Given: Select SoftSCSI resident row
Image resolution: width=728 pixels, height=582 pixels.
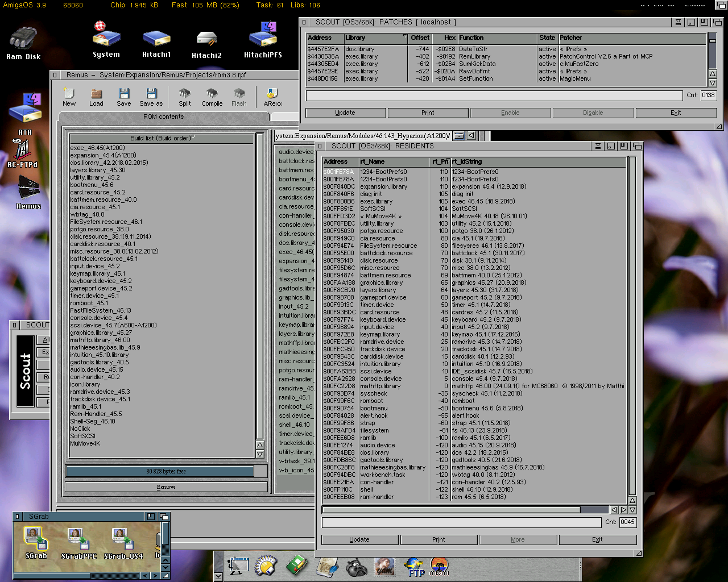Looking at the screenshot, I should [474, 209].
